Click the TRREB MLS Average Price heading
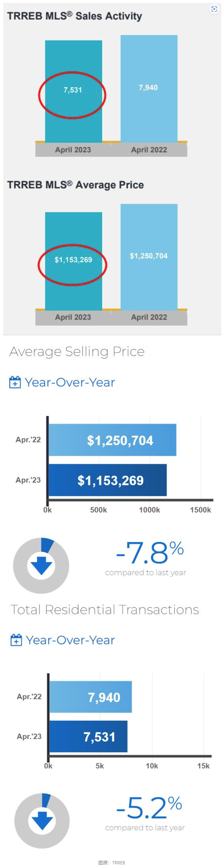The image size is (224, 868). [76, 185]
